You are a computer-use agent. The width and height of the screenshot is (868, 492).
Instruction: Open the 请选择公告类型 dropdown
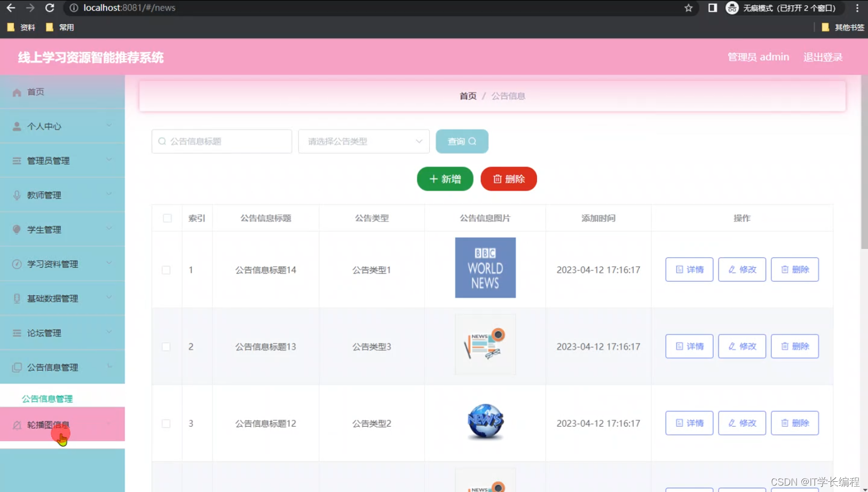(364, 141)
